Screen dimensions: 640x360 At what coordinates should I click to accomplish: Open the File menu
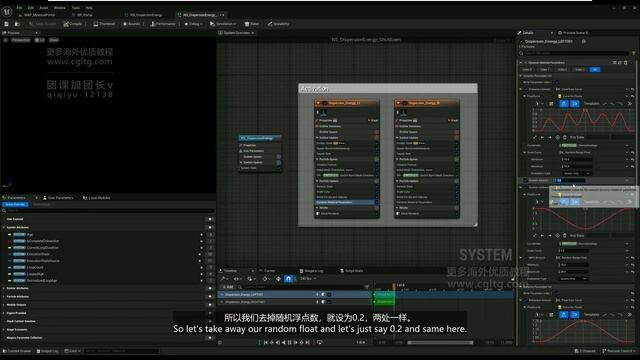pos(19,8)
